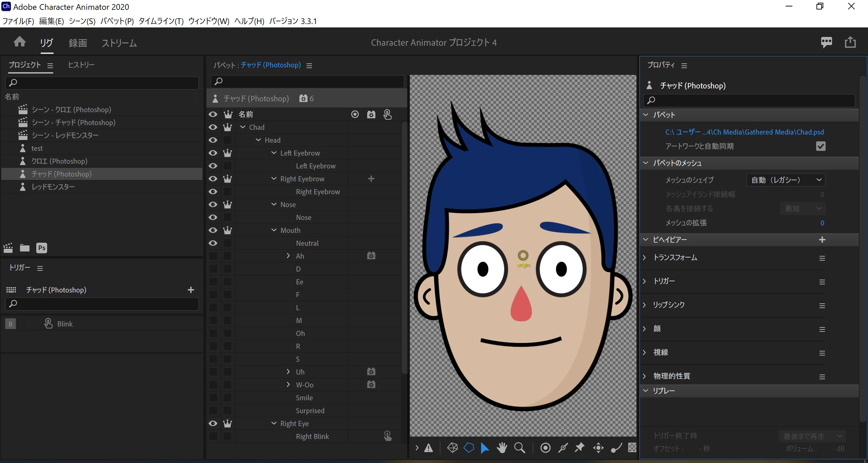Screen dimensions: 868x463
Task: Hide the Nose group layer
Action: click(x=213, y=204)
